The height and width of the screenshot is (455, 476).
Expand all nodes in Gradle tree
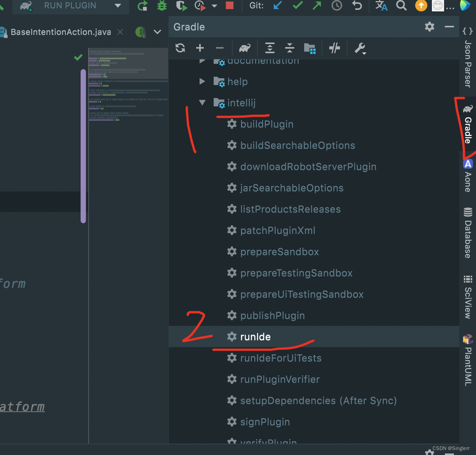point(270,48)
